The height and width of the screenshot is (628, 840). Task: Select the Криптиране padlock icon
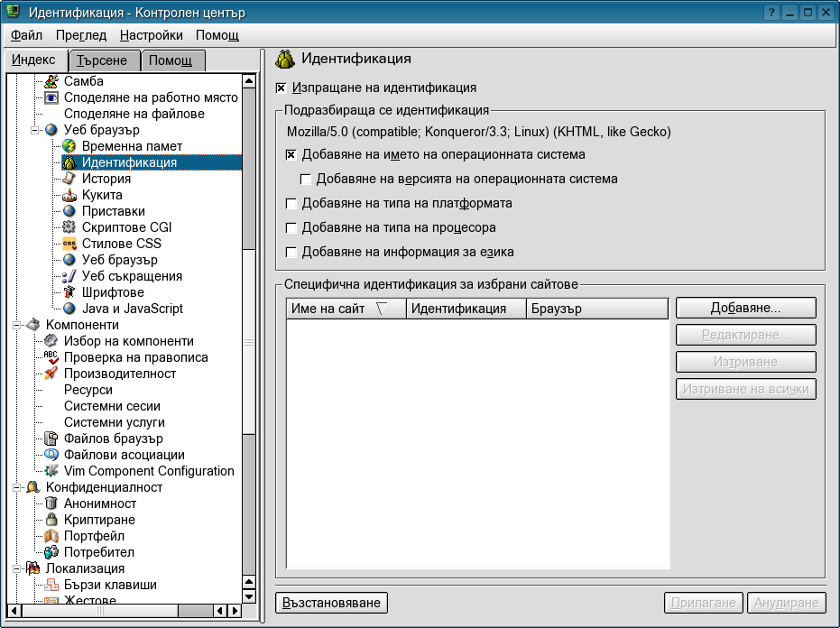pyautogui.click(x=51, y=520)
